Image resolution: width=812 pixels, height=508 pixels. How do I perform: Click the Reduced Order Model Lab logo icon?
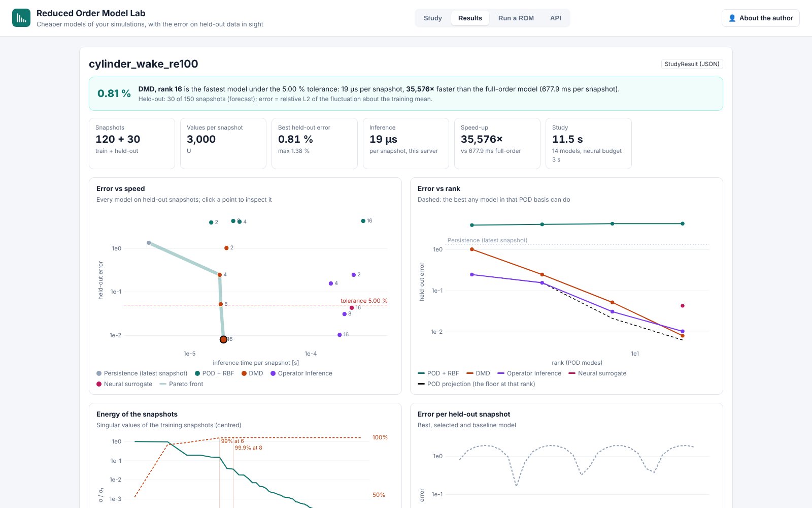(21, 18)
